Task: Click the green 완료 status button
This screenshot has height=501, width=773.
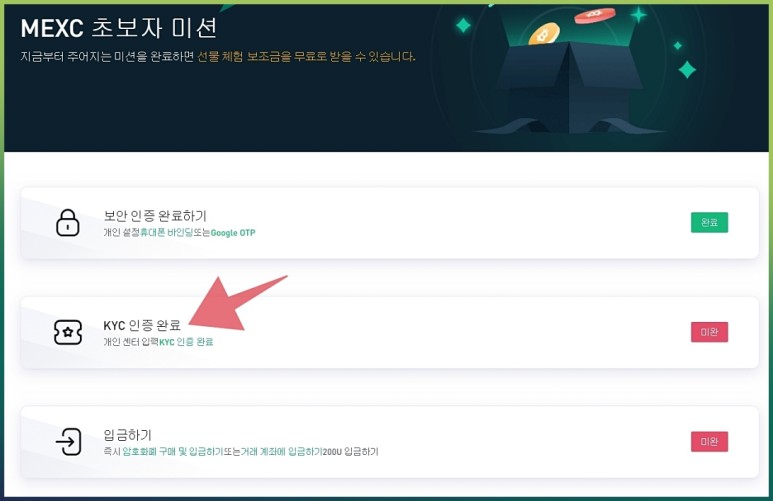Action: point(709,222)
